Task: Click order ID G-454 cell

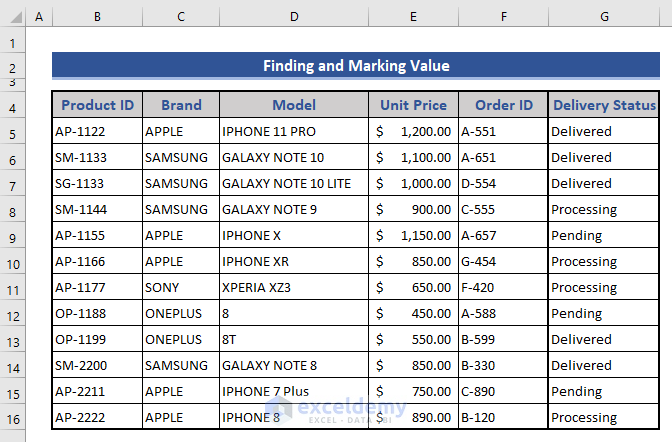Action: 504,262
